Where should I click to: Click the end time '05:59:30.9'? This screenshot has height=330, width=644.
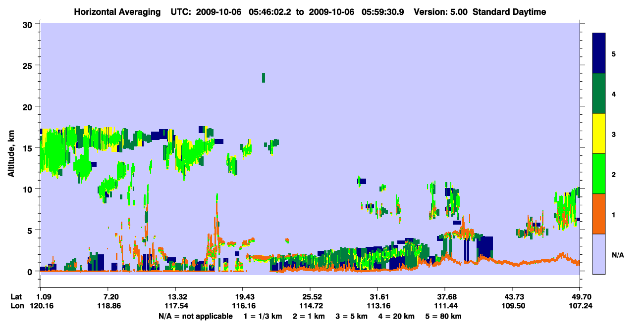click(382, 12)
